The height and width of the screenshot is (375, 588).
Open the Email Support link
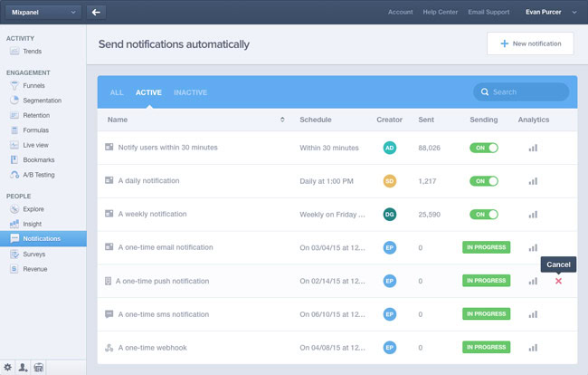(488, 12)
